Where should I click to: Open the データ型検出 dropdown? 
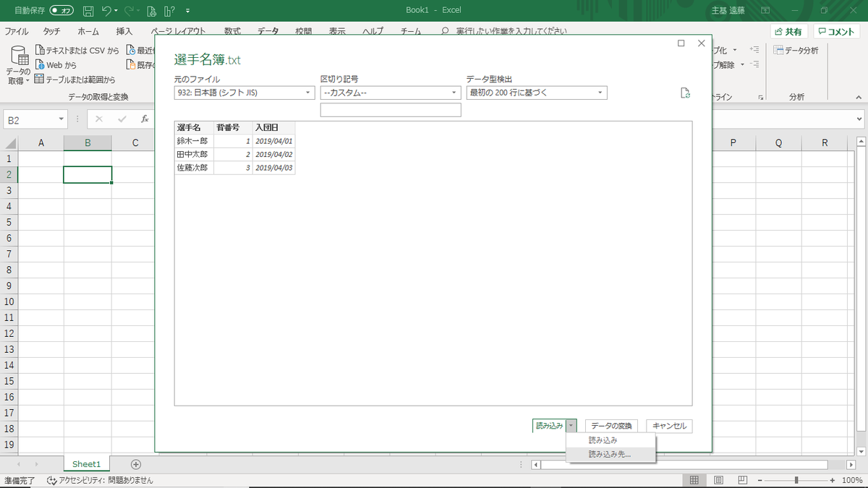point(535,93)
